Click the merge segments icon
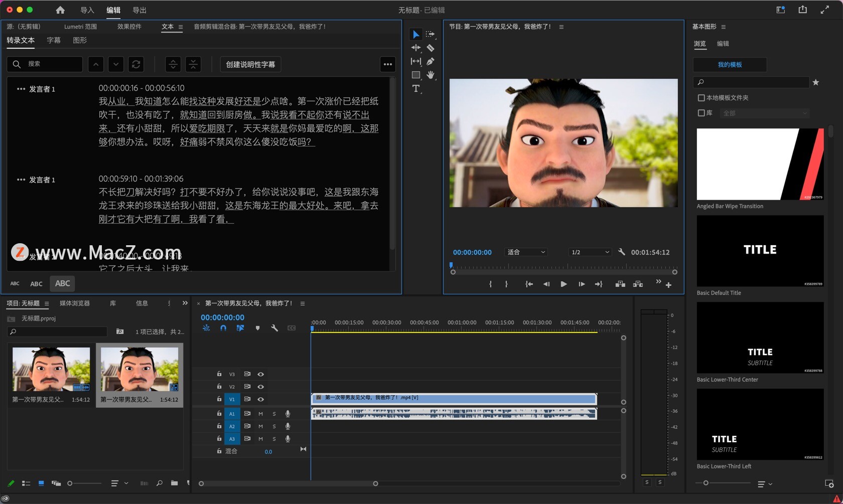The image size is (843, 504). (193, 64)
